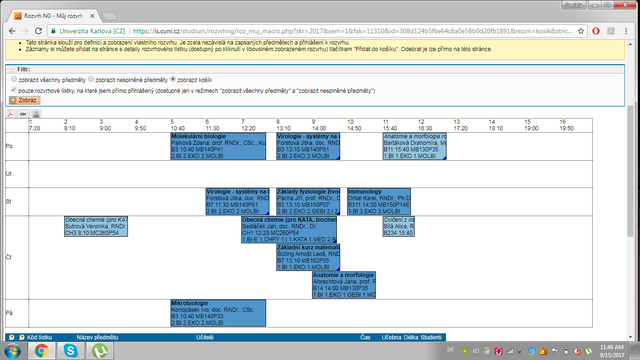This screenshot has height=360, width=640.
Task: Click the print timetable icon
Action: point(36,114)
